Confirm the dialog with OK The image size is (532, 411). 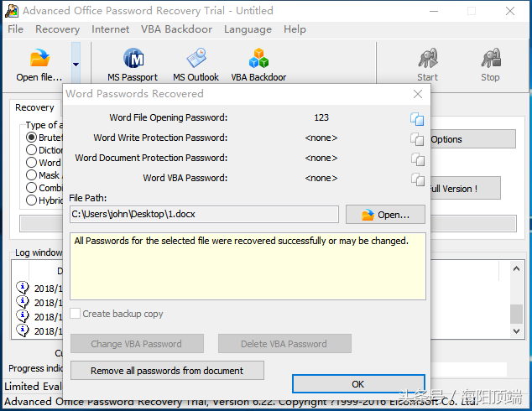pyautogui.click(x=358, y=384)
